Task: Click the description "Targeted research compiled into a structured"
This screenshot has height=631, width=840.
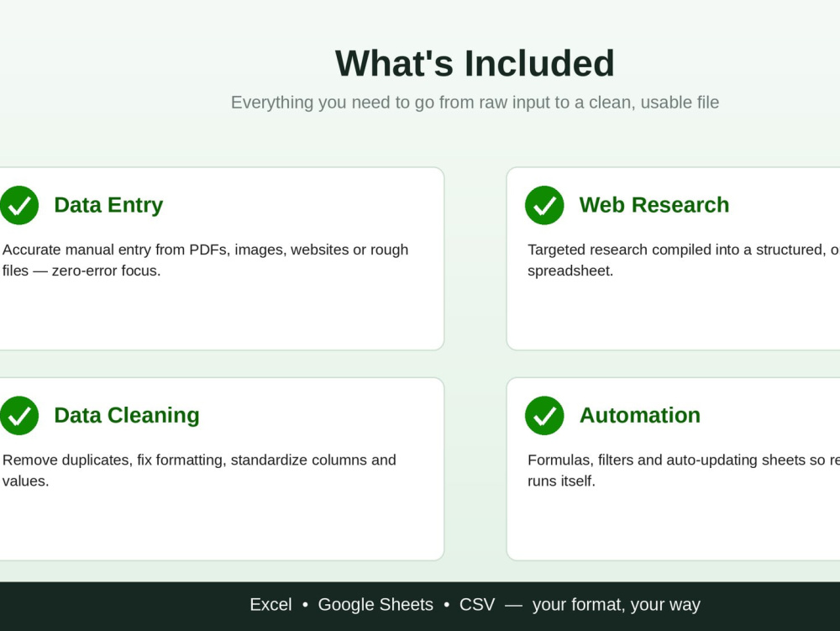Action: (684, 260)
